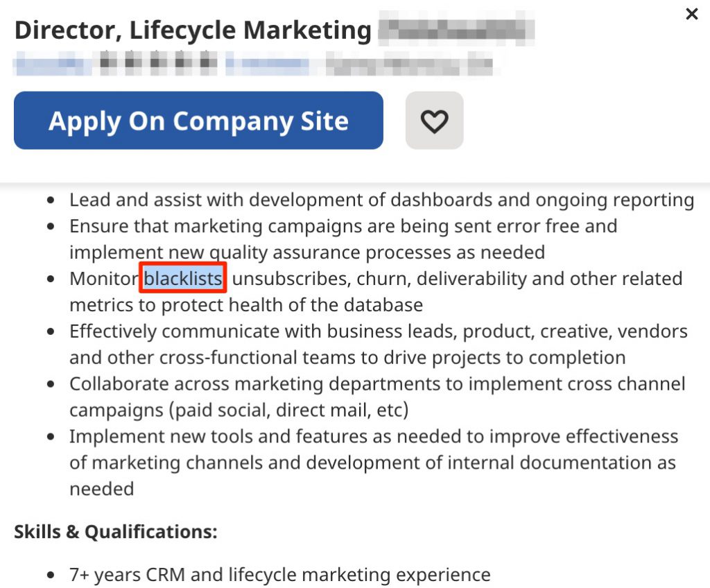Click the word Monitor before blacklists
The image size is (710, 588).
(x=104, y=279)
